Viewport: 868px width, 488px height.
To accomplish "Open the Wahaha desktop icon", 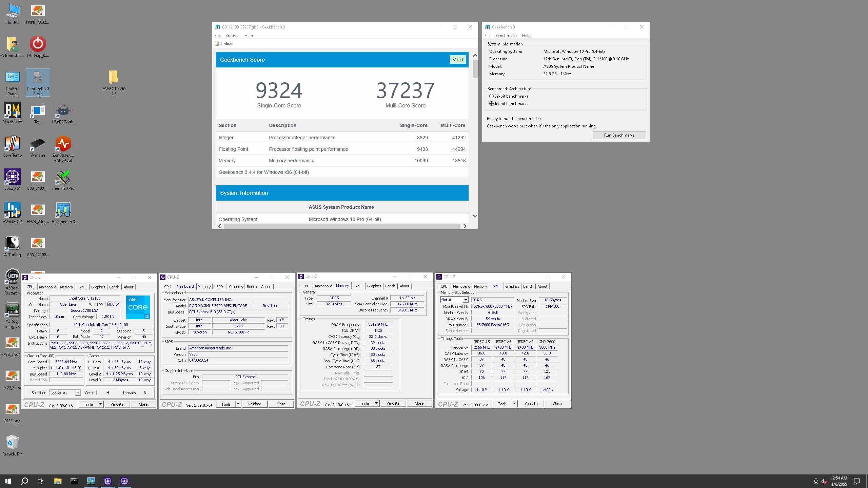I will point(38,147).
